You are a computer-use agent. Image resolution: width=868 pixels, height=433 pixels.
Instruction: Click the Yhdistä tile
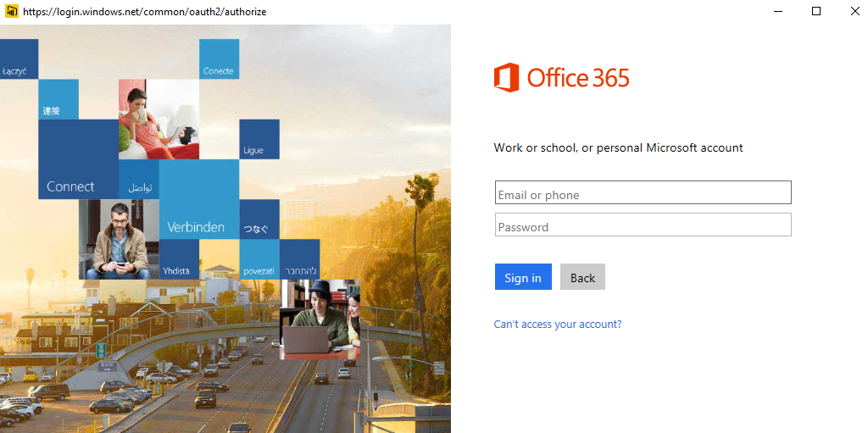tap(179, 259)
